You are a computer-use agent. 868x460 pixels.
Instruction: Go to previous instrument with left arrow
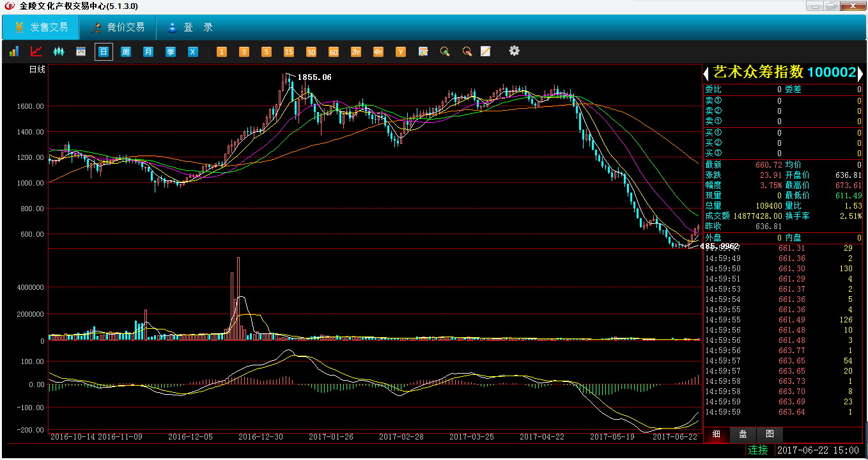pos(707,74)
